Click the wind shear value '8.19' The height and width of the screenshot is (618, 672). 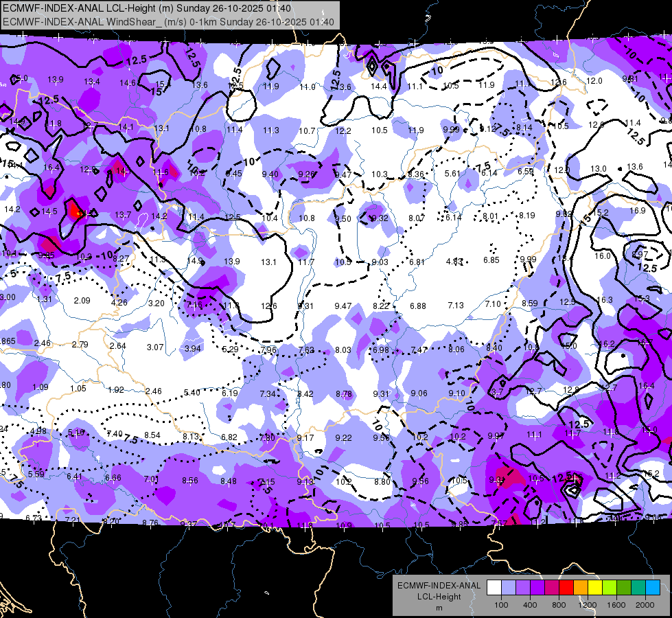point(526,216)
